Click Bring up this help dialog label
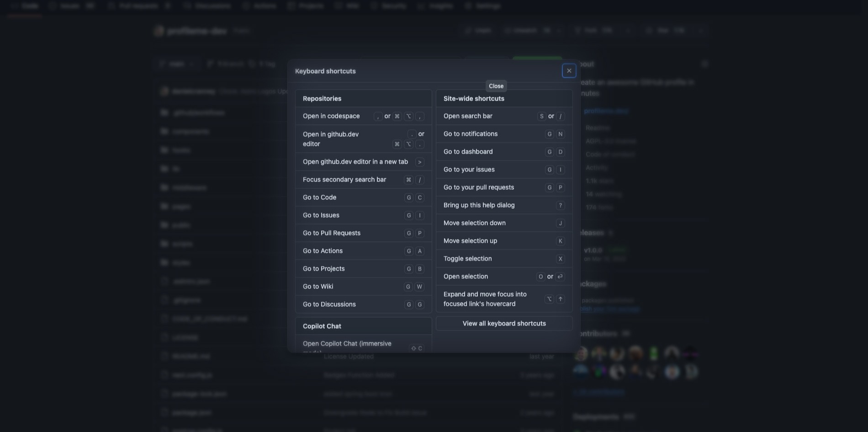The height and width of the screenshot is (432, 868). coord(479,205)
